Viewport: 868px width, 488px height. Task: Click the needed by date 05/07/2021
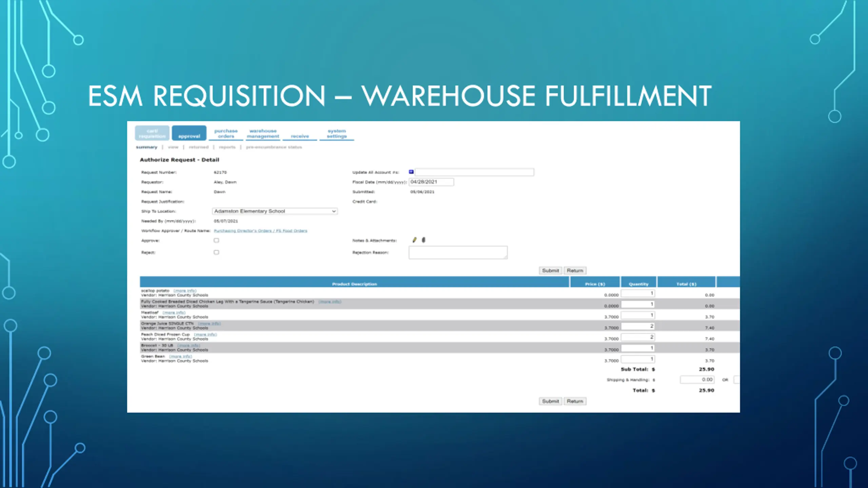pos(226,221)
